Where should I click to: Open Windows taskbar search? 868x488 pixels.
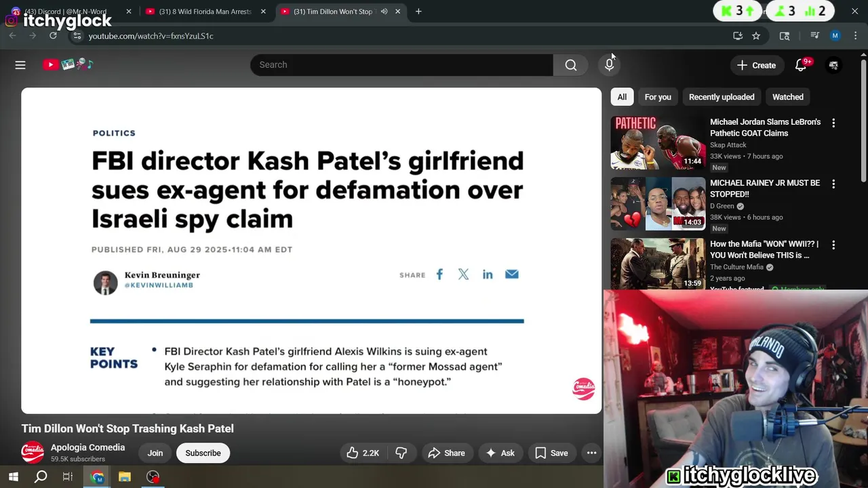[x=41, y=477]
